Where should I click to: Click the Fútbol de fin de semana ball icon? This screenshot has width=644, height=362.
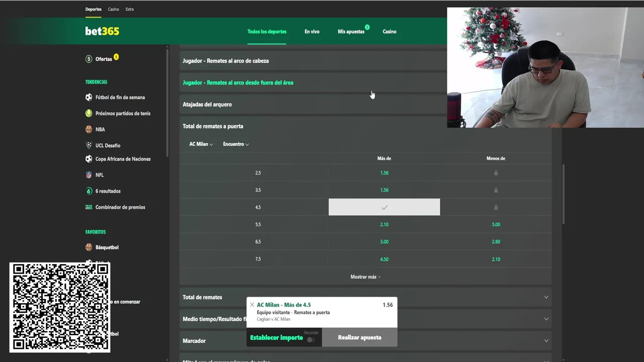click(x=89, y=98)
